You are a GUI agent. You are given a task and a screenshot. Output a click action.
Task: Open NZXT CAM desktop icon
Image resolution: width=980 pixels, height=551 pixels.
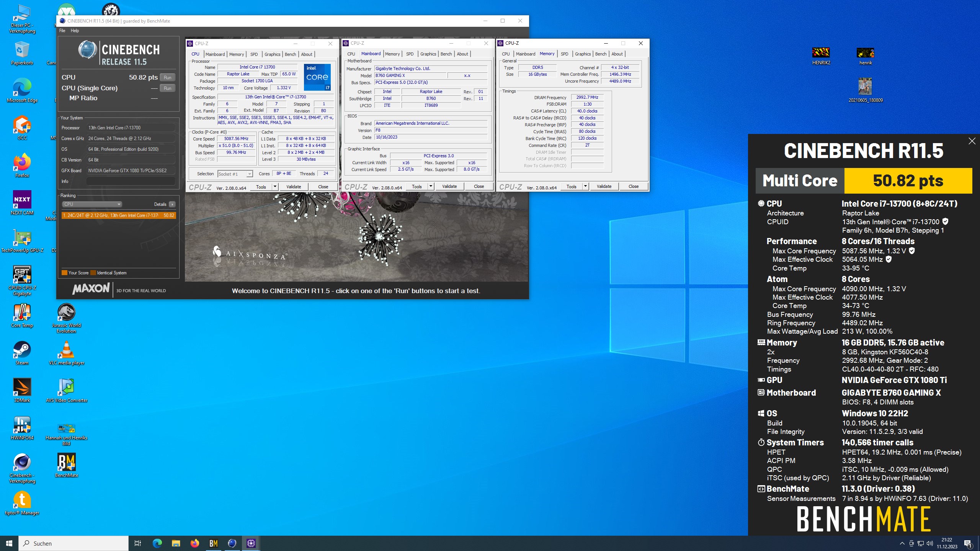(22, 203)
